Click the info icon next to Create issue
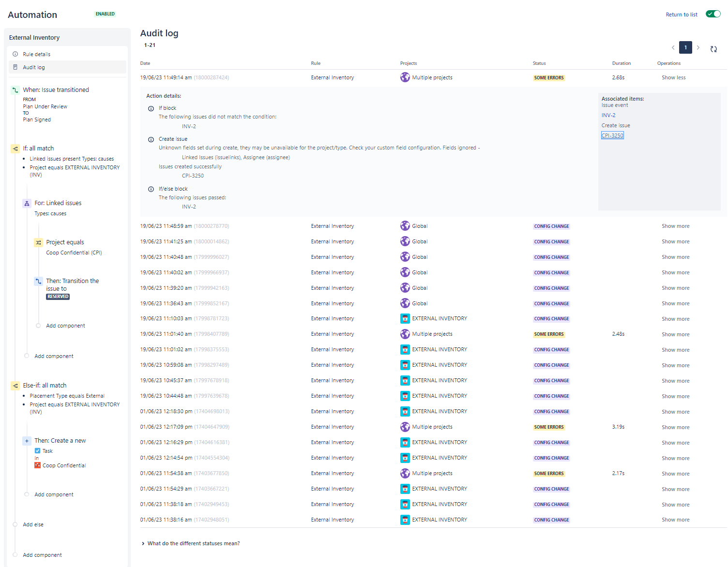Screen dimensions: 728x567 pos(151,139)
